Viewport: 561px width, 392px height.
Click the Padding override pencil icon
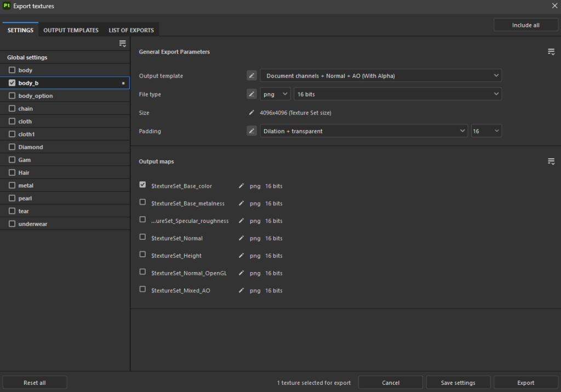251,131
